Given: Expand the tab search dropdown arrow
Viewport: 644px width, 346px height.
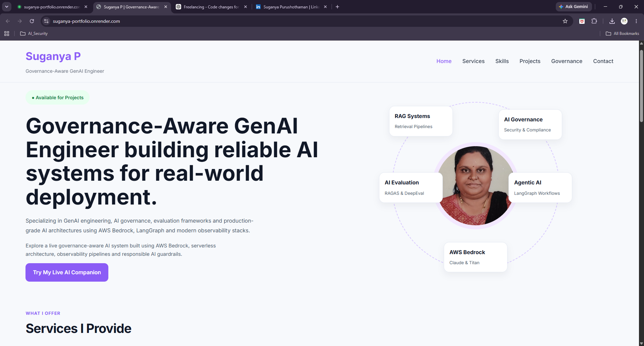Looking at the screenshot, I should coord(7,7).
